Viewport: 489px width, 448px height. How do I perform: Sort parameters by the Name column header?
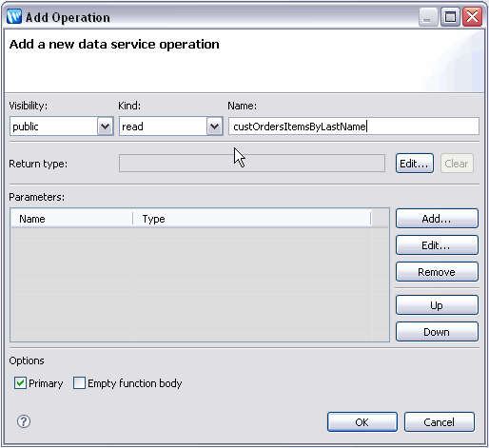[x=72, y=219]
